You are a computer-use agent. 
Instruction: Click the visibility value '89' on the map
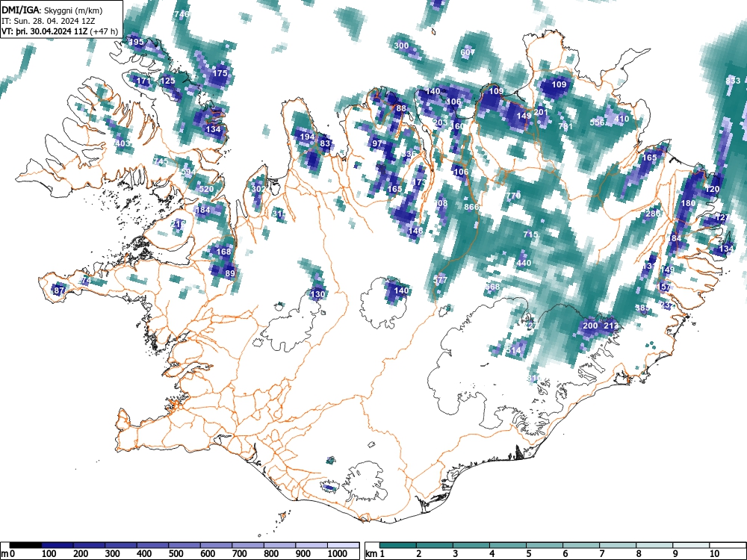click(230, 273)
